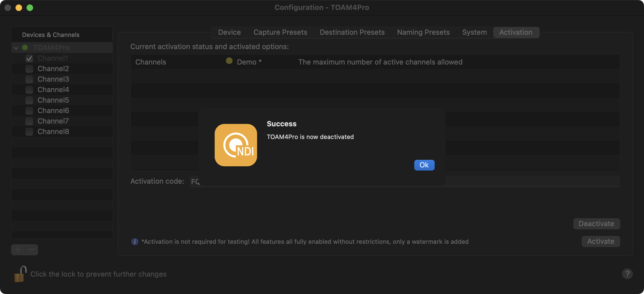
Task: Tick the Channel4 checkbox
Action: (29, 90)
